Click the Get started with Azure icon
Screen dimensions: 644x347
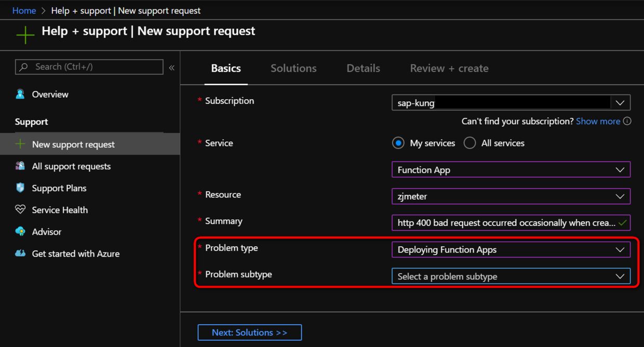20,253
